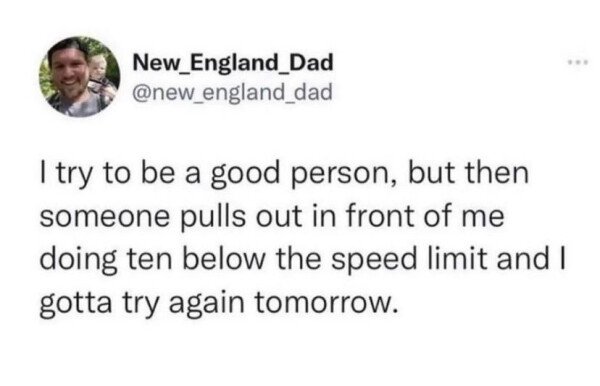Click the word "again" in the last line
Image resolution: width=600 pixels, height=386 pixels.
[x=206, y=304]
